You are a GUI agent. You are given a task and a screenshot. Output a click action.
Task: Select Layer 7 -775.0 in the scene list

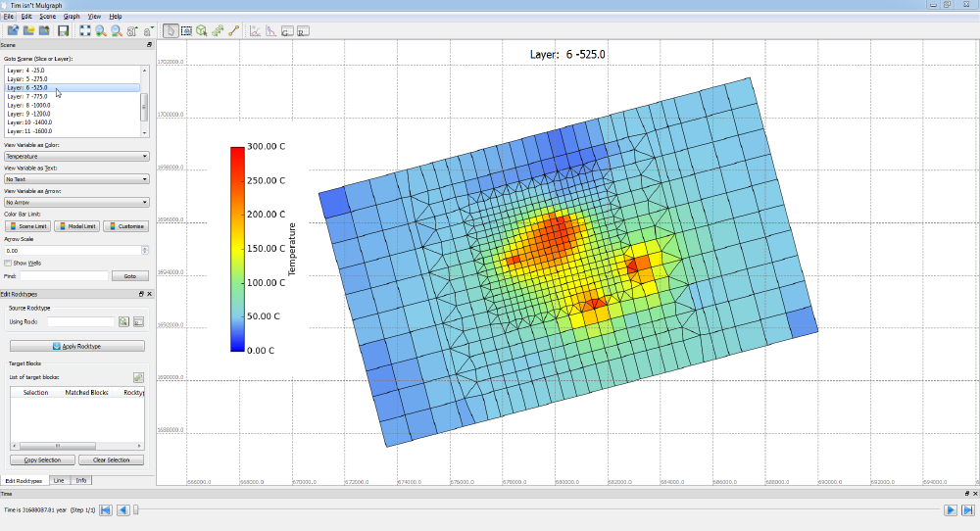[x=27, y=97]
